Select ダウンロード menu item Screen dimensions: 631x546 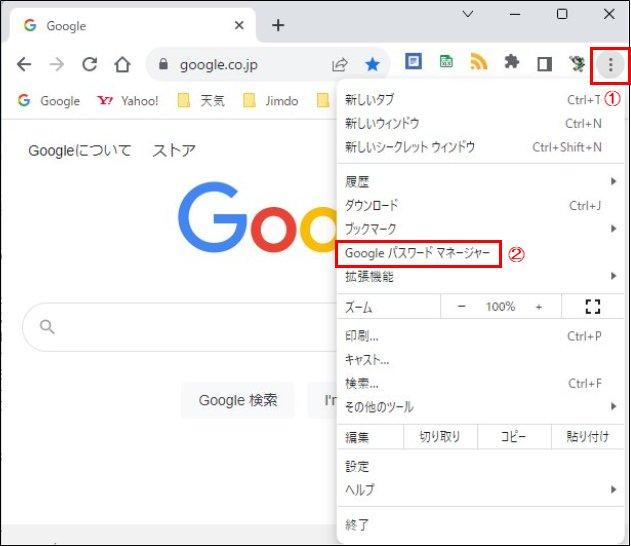coord(480,205)
